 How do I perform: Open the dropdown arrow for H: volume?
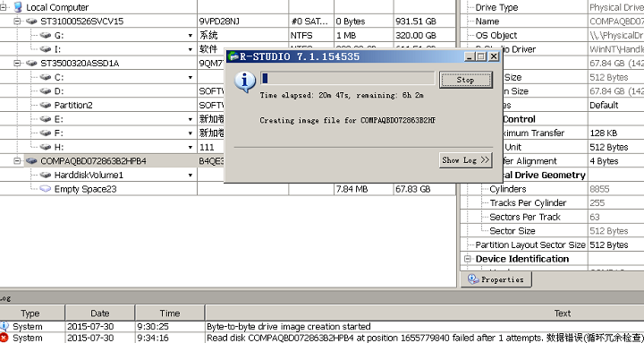(191, 148)
